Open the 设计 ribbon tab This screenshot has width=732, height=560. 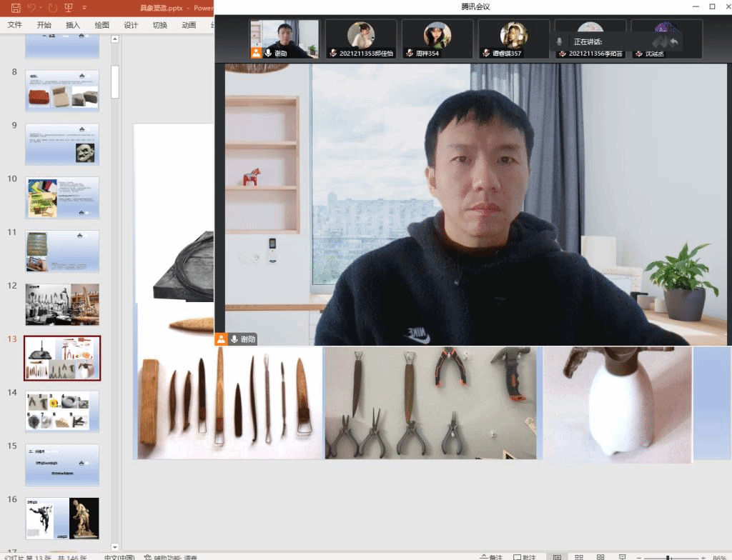pos(131,25)
